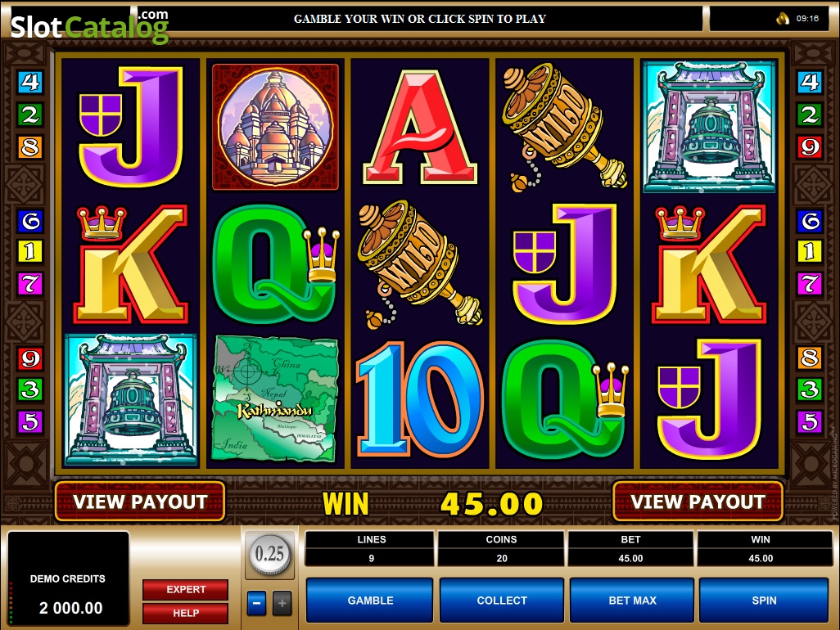Click the sound bell icon near clock
This screenshot has width=840, height=630.
point(782,19)
